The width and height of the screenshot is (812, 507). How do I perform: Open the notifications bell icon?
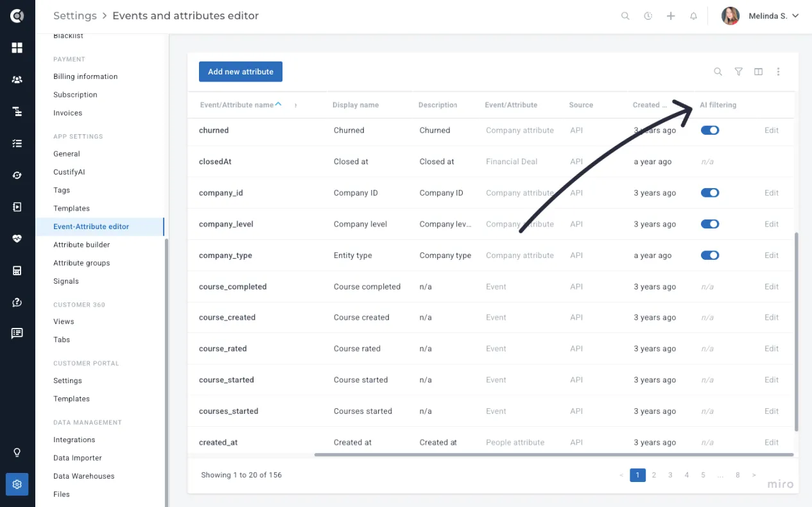click(x=693, y=16)
